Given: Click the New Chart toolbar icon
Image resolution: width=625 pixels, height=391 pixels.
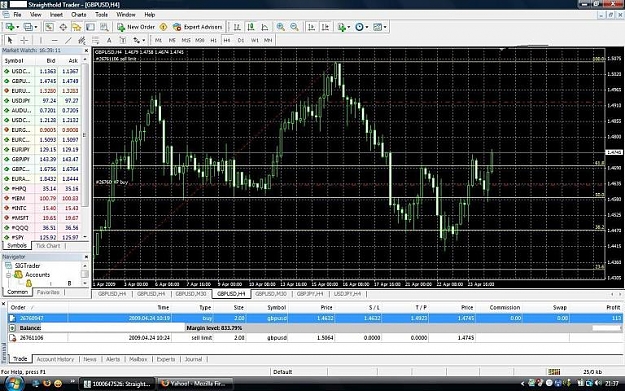Looking at the screenshot, I should click(x=9, y=27).
